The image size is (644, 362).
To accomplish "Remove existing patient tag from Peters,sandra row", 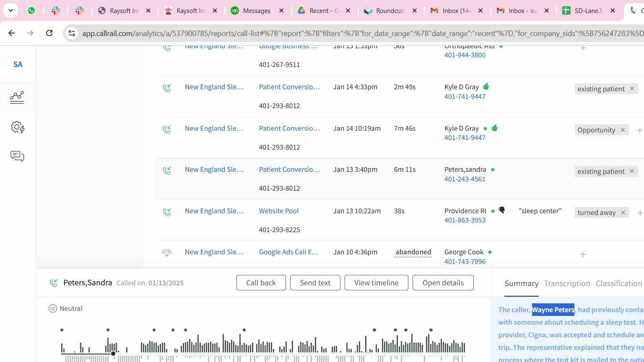I will point(632,171).
